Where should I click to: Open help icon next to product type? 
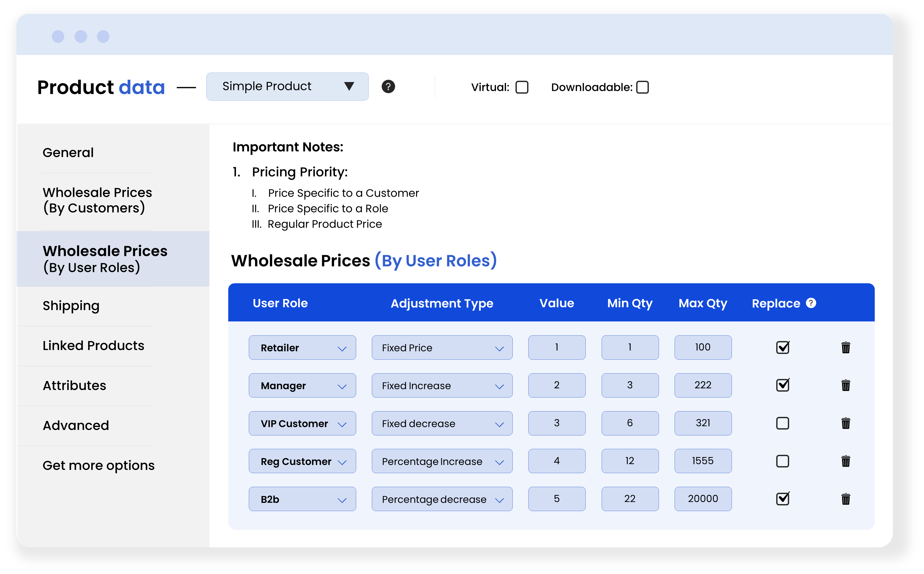point(388,87)
